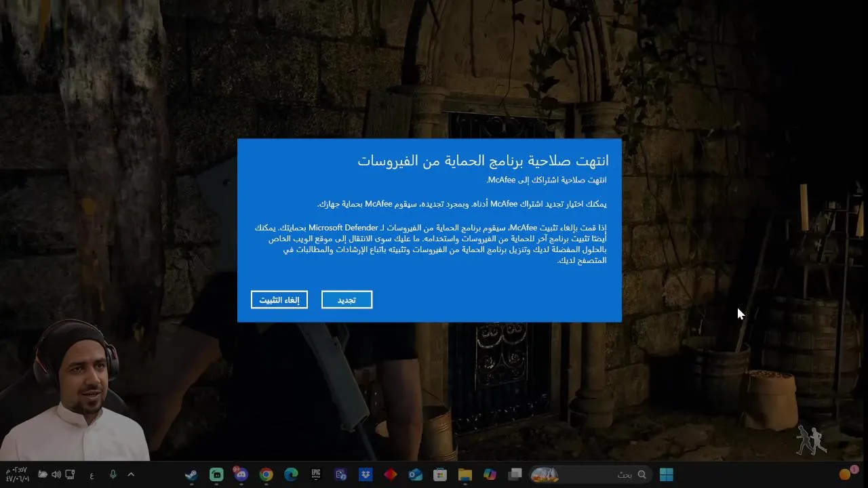Image resolution: width=868 pixels, height=488 pixels.
Task: Open Steam from the taskbar
Action: click(191, 474)
